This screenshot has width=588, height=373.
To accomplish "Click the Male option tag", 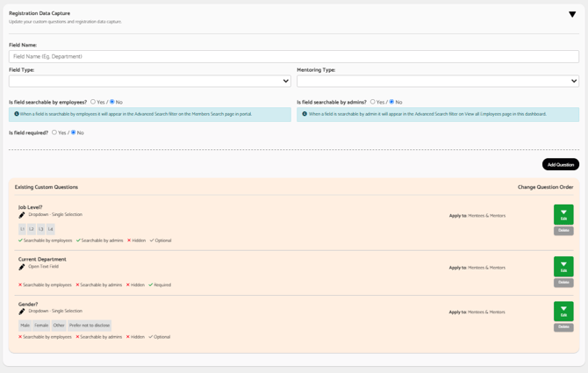I will [x=25, y=326].
